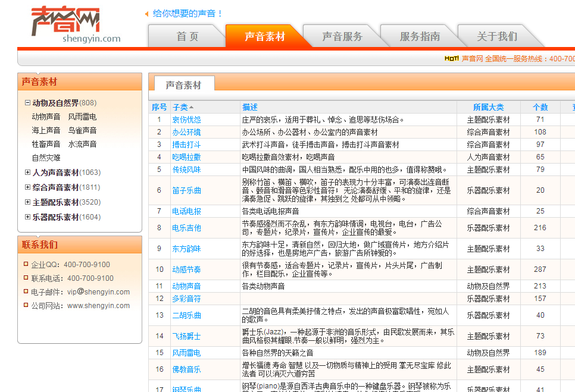Expand the 综合声音素材 category

tap(27, 187)
